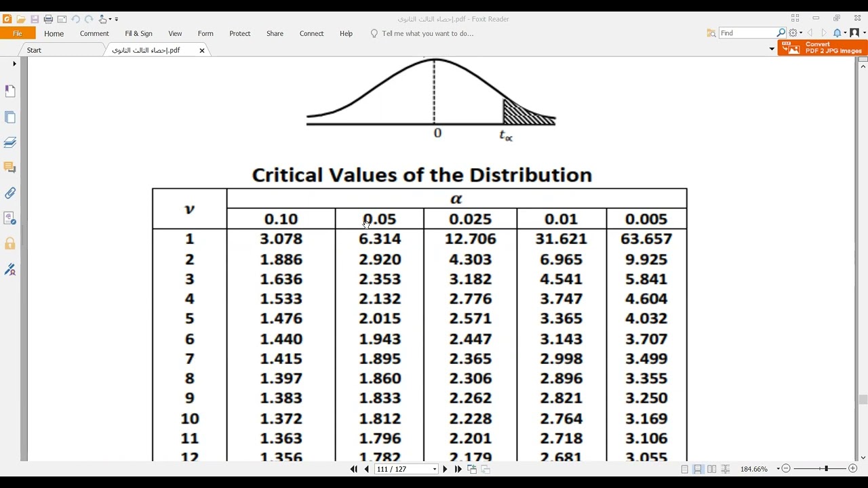Click the Foxit Reader app logo icon
Screen dimensions: 868x488
(7, 19)
